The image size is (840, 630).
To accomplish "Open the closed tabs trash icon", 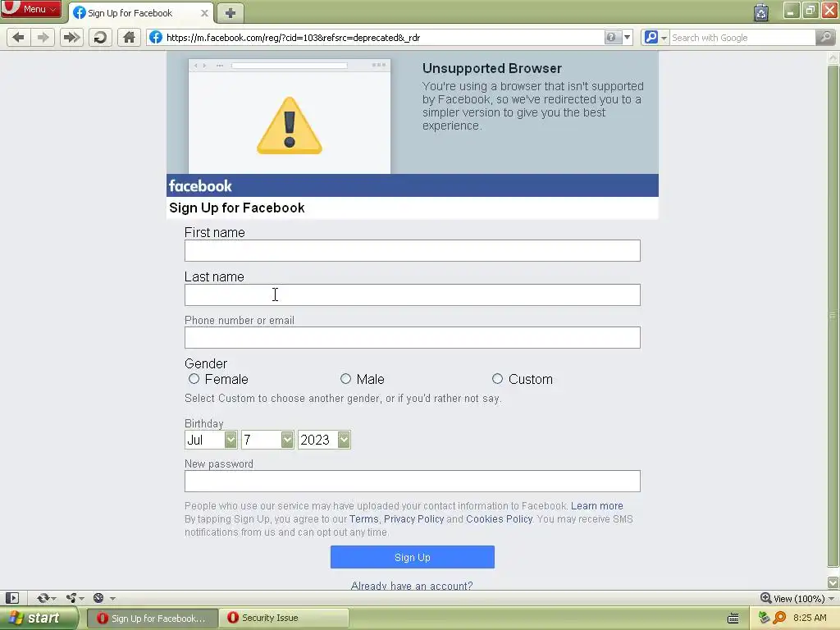I will (761, 11).
